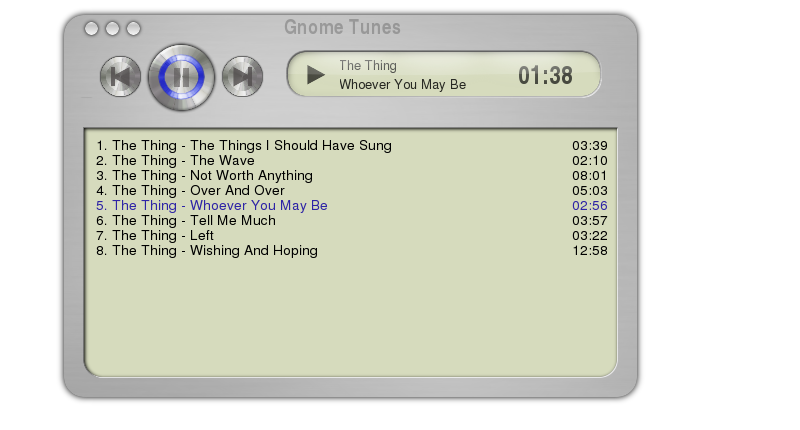Skip to the next track

(x=242, y=77)
